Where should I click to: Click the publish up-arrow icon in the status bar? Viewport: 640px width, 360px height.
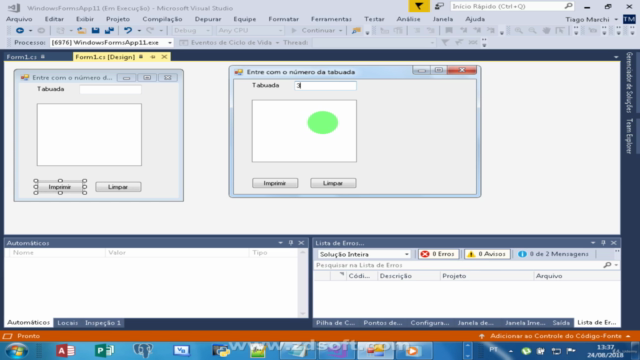coord(482,336)
